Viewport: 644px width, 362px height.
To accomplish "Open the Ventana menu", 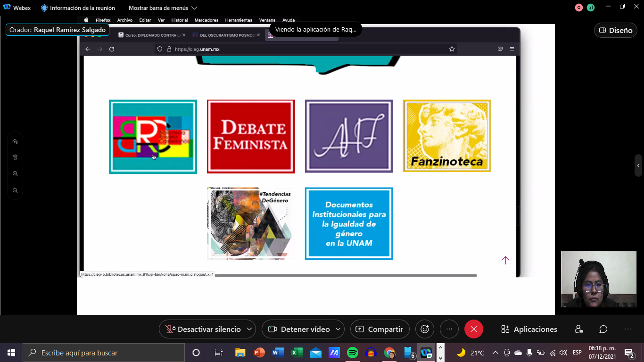I will pyautogui.click(x=267, y=20).
